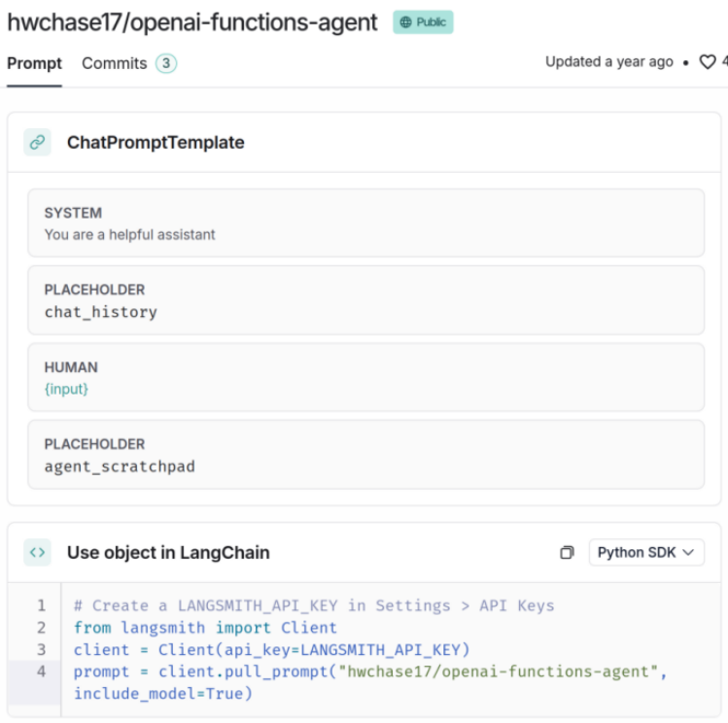Screen dimensions: 728x723
Task: Copy the code snippet with copy icon
Action: pos(567,552)
